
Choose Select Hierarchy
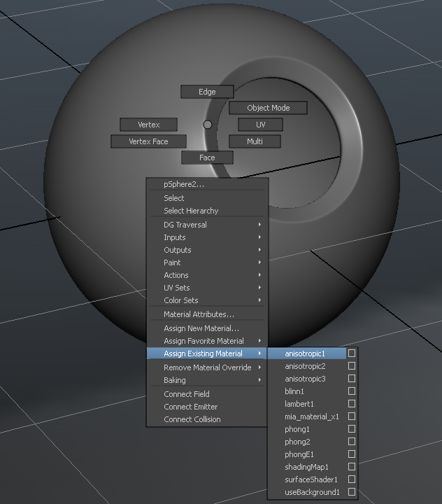coord(207,211)
